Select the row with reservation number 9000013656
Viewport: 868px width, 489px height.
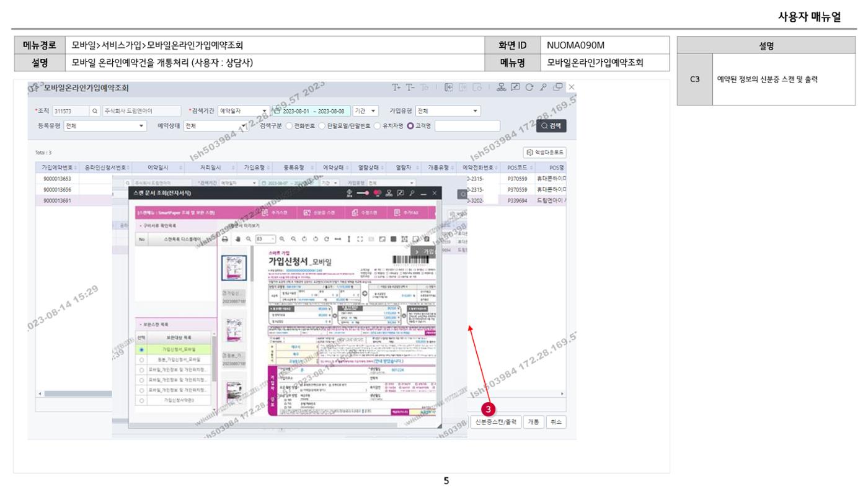point(57,189)
